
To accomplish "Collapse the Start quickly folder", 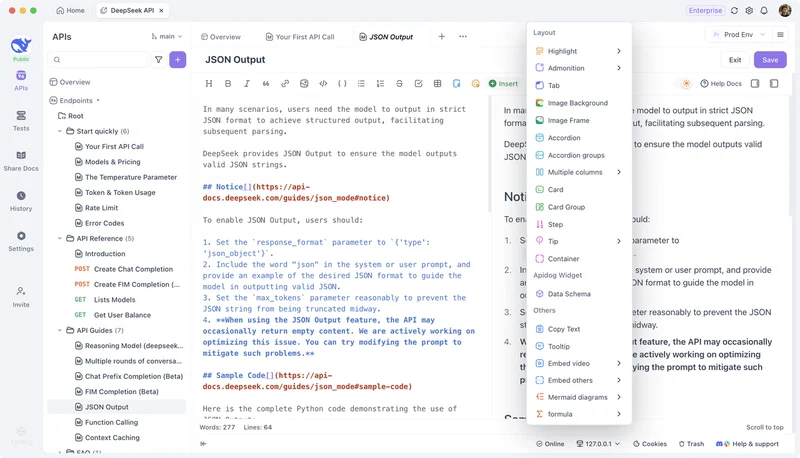I will [60, 131].
